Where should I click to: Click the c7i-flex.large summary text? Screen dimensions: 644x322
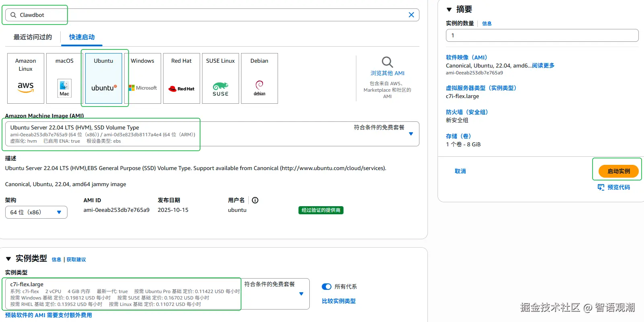point(462,96)
